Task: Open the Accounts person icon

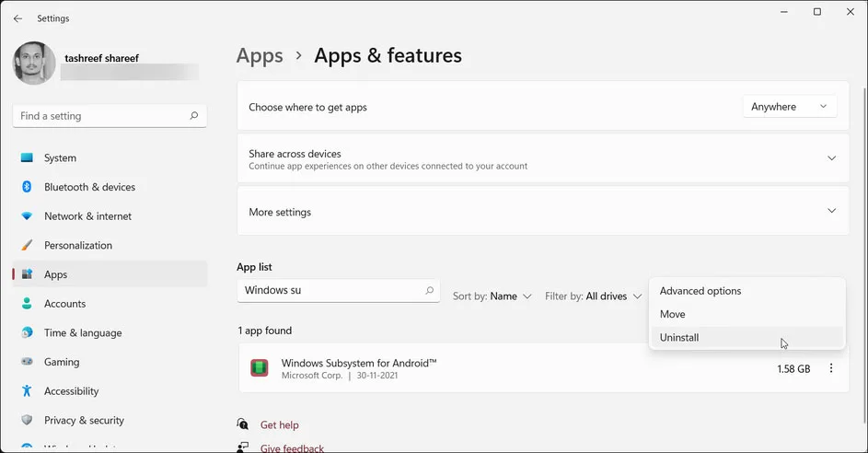Action: (x=27, y=304)
